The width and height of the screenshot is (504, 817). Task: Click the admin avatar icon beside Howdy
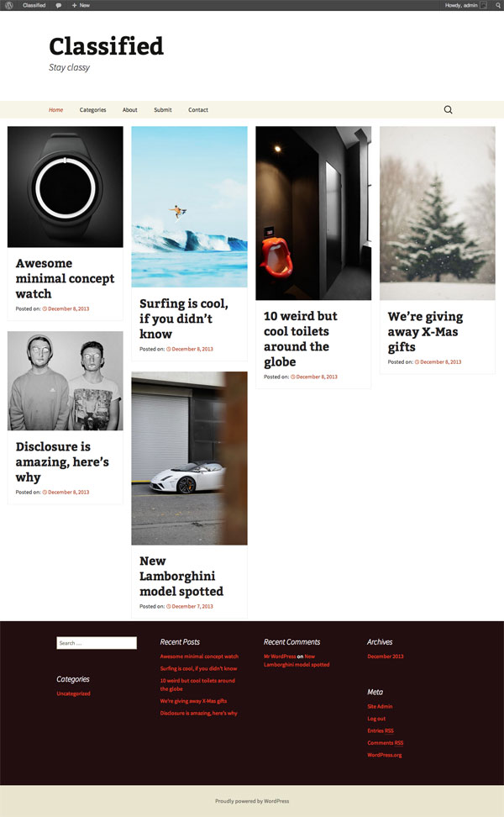click(x=484, y=5)
